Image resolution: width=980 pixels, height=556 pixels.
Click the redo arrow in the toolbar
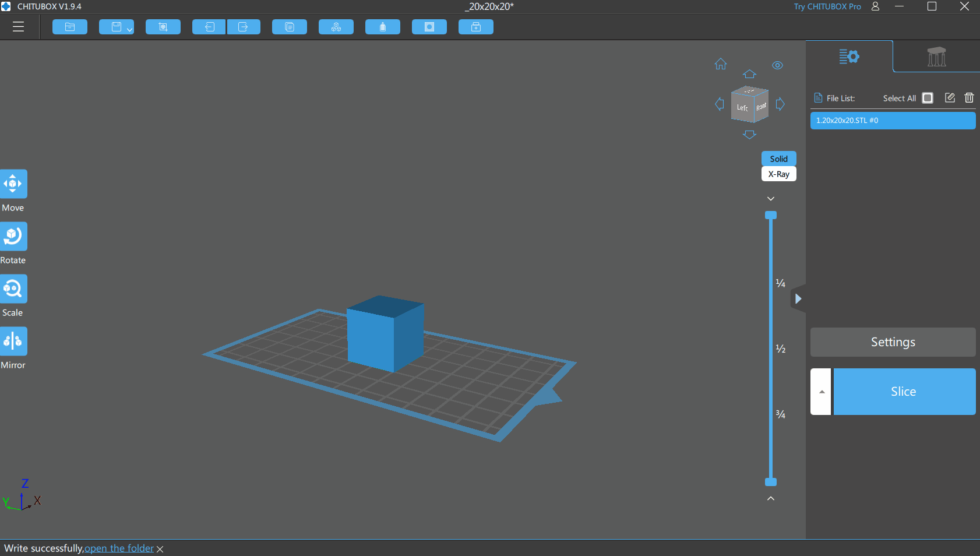pyautogui.click(x=244, y=27)
